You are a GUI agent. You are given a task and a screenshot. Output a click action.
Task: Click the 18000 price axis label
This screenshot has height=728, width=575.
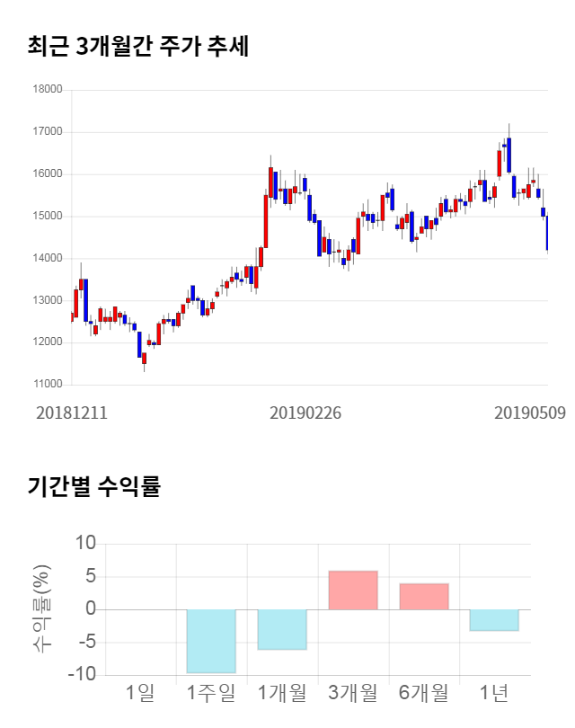pyautogui.click(x=47, y=90)
